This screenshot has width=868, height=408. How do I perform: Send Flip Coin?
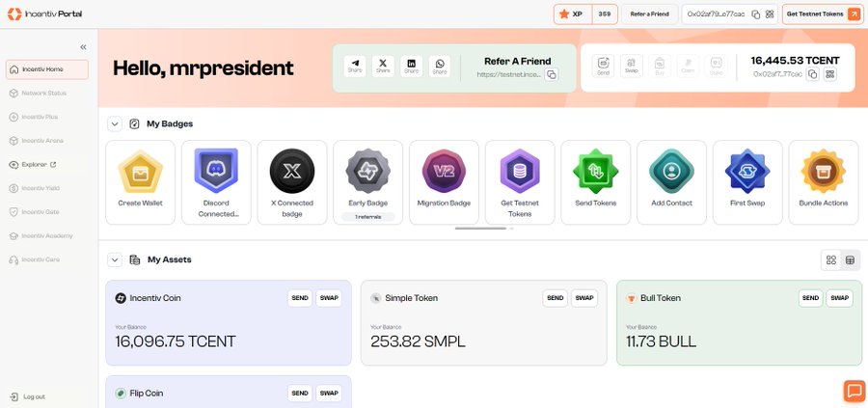pos(300,394)
